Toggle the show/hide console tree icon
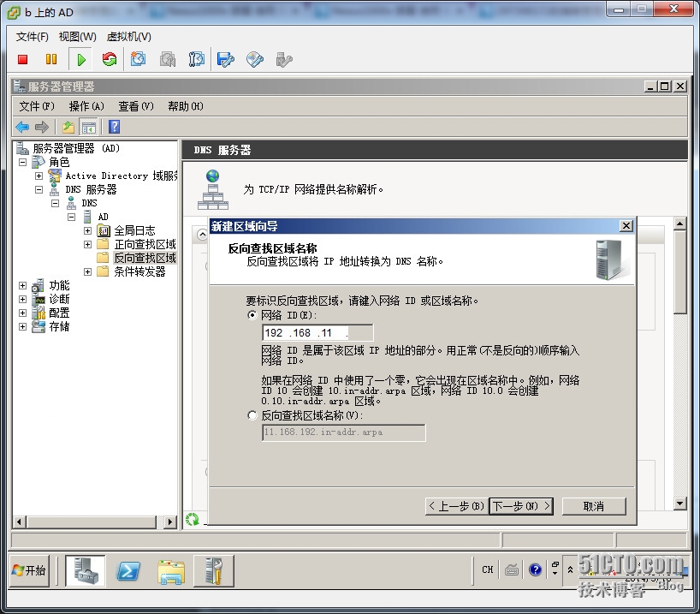Image resolution: width=700 pixels, height=614 pixels. [x=88, y=128]
